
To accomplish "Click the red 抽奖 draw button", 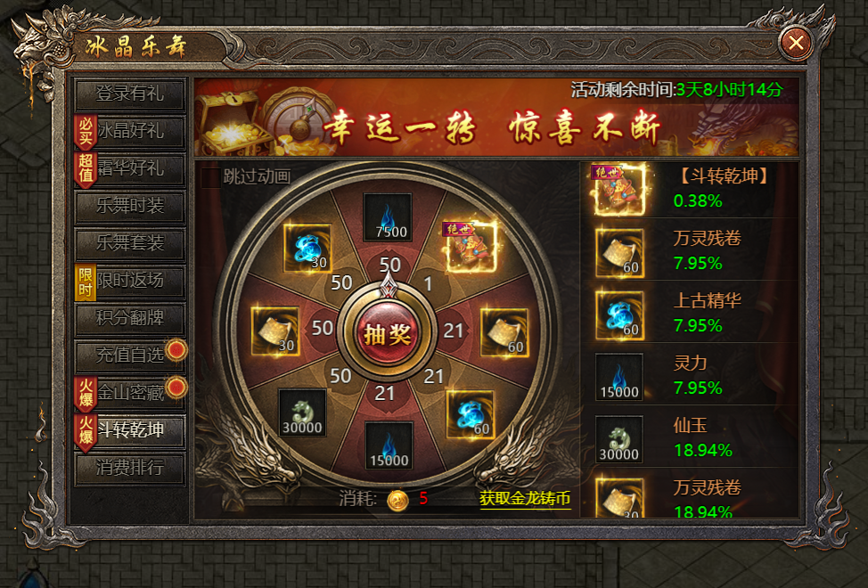I will point(387,333).
